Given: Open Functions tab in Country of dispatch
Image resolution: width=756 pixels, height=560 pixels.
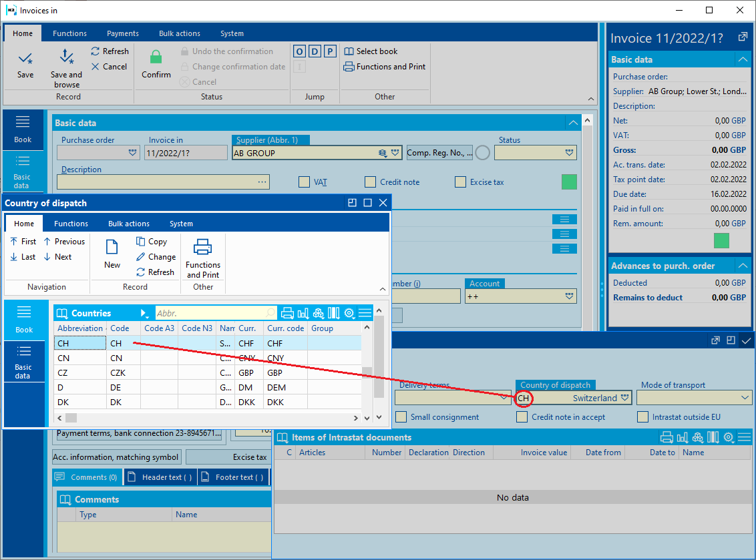Looking at the screenshot, I should point(71,224).
